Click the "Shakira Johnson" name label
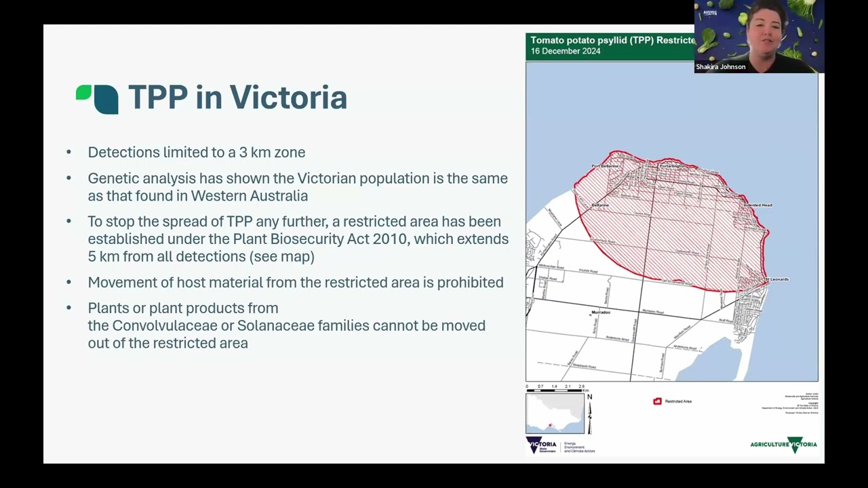 click(x=720, y=67)
